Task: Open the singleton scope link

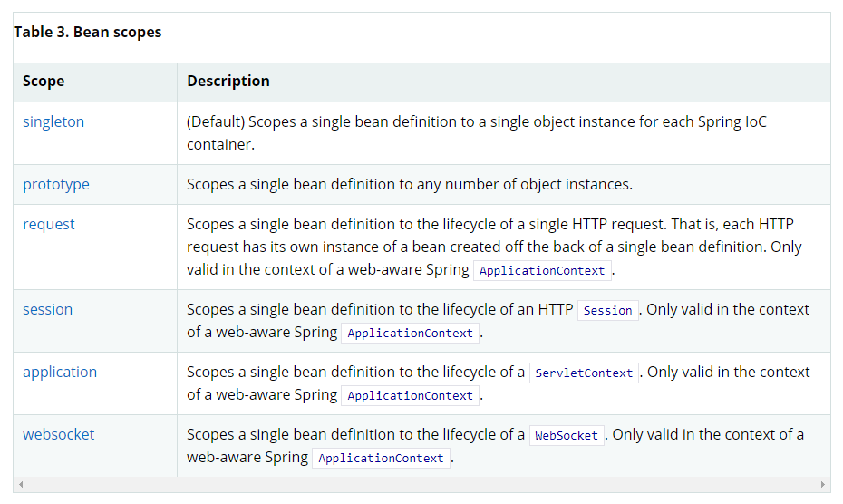Action: point(53,122)
